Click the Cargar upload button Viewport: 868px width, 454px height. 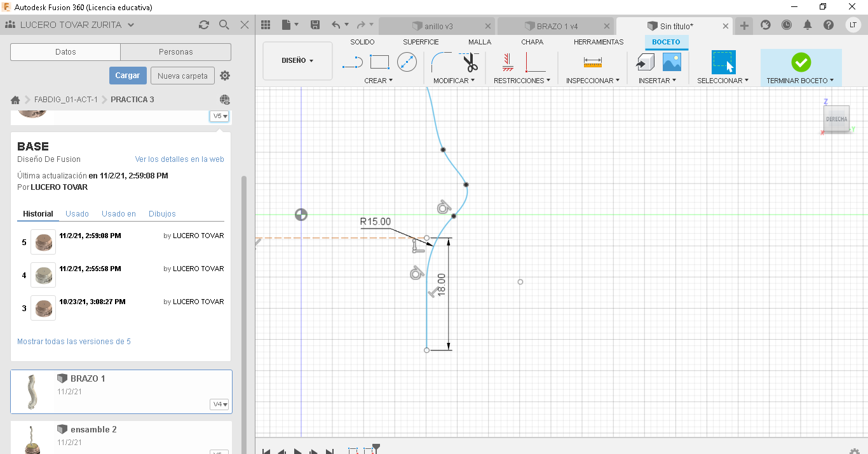point(128,76)
